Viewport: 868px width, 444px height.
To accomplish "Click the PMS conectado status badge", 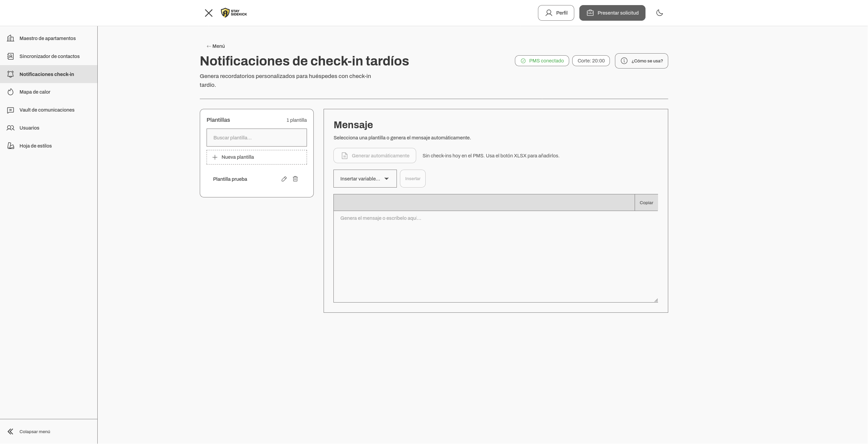I will [x=542, y=61].
